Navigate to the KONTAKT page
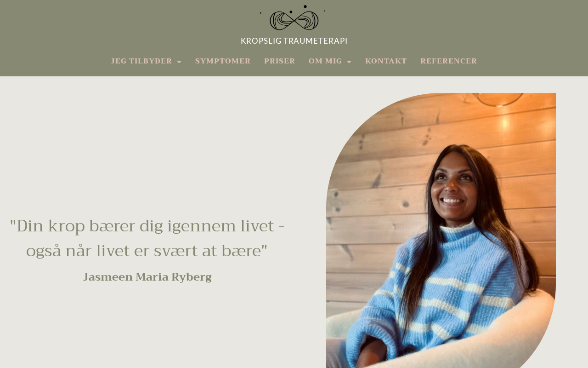This screenshot has width=588, height=368. coord(386,61)
